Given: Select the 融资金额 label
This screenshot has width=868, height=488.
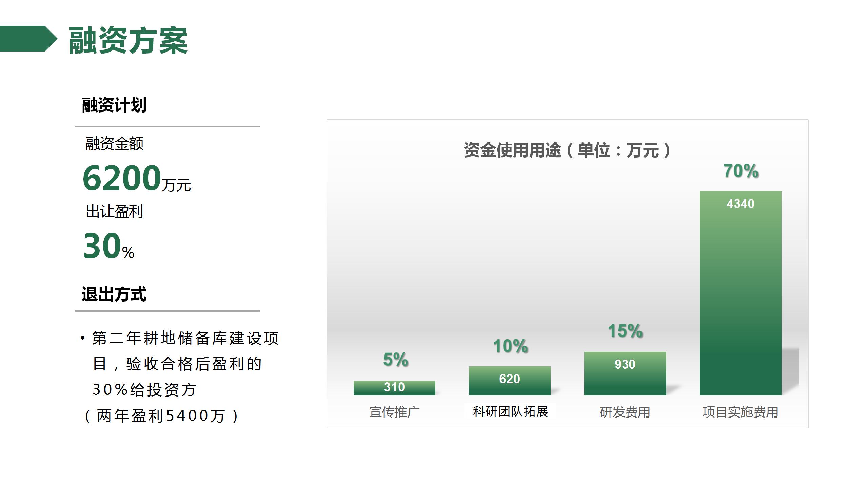Looking at the screenshot, I should click(115, 144).
